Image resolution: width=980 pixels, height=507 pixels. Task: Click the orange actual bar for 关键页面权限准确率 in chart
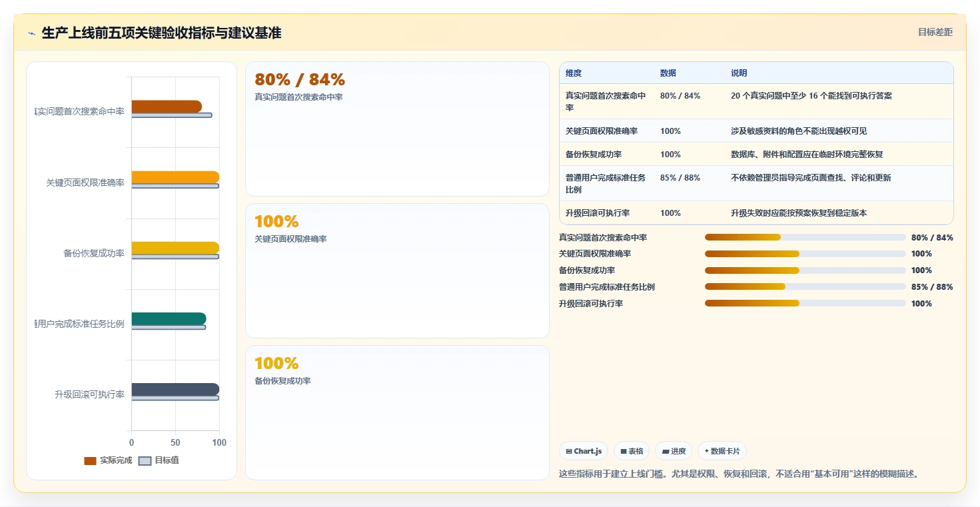(x=175, y=177)
